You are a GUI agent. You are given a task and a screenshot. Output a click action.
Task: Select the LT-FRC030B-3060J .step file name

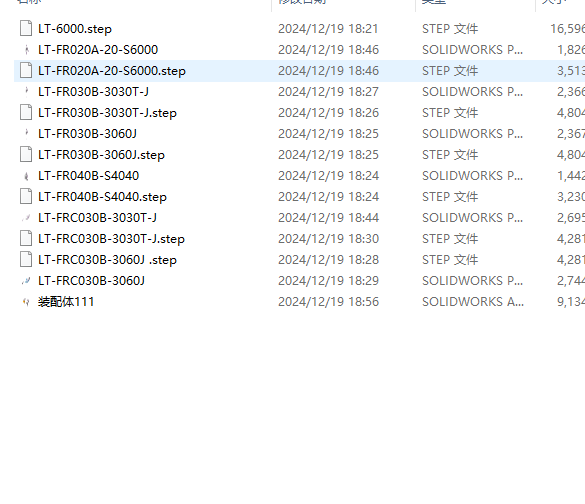click(x=107, y=260)
